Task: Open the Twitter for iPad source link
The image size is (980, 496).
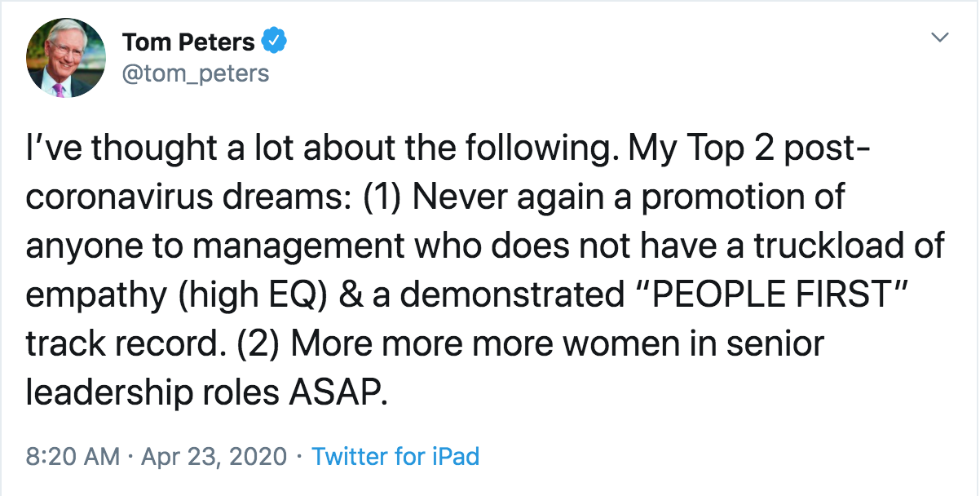Action: pyautogui.click(x=395, y=456)
